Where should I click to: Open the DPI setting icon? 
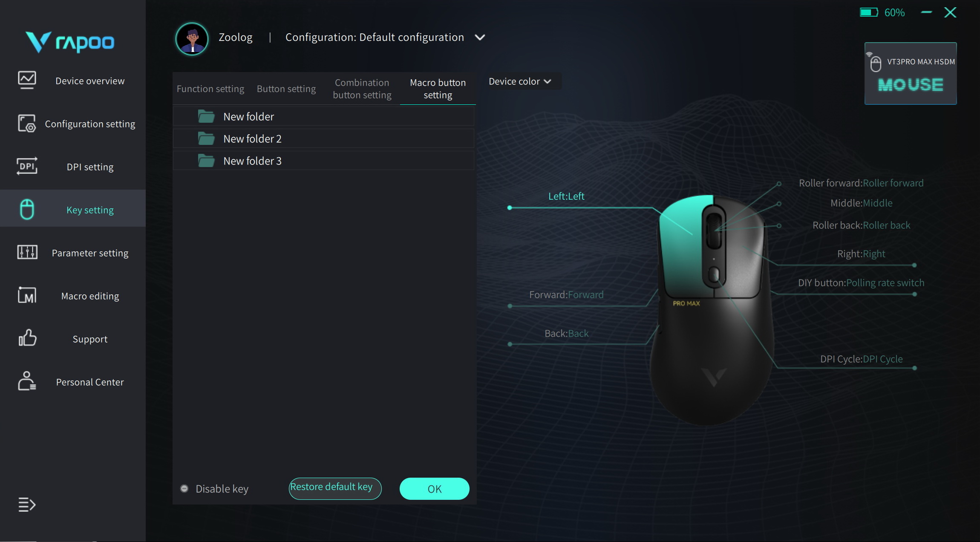[27, 167]
